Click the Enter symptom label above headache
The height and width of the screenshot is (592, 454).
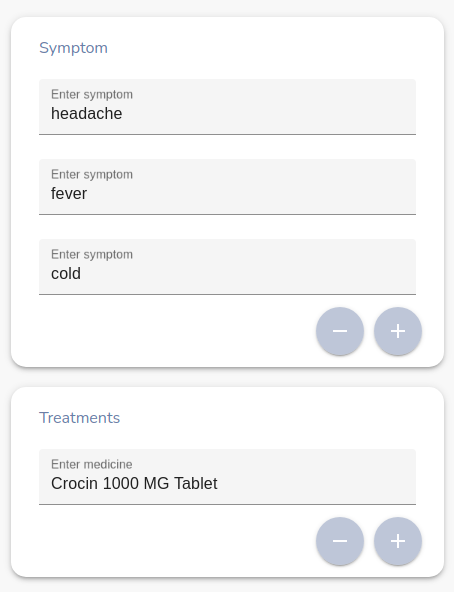(x=92, y=95)
